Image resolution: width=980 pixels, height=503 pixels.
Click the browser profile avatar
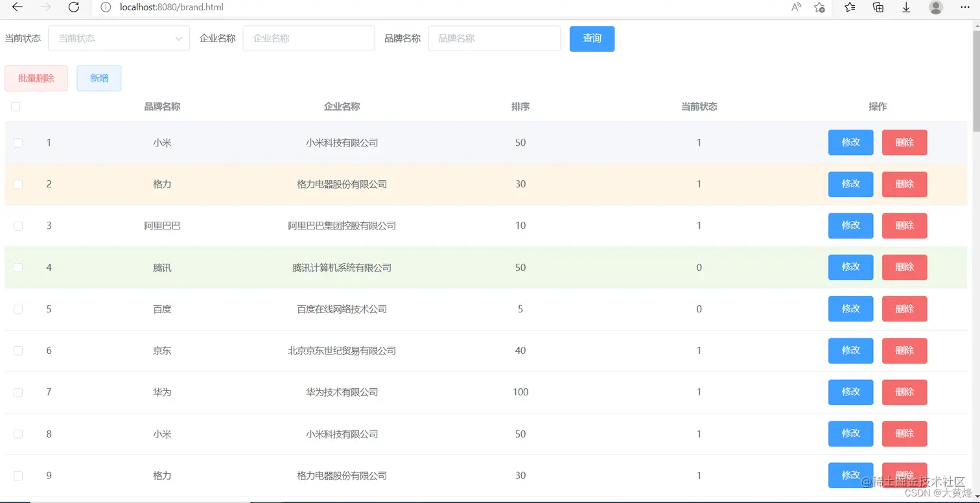(935, 8)
